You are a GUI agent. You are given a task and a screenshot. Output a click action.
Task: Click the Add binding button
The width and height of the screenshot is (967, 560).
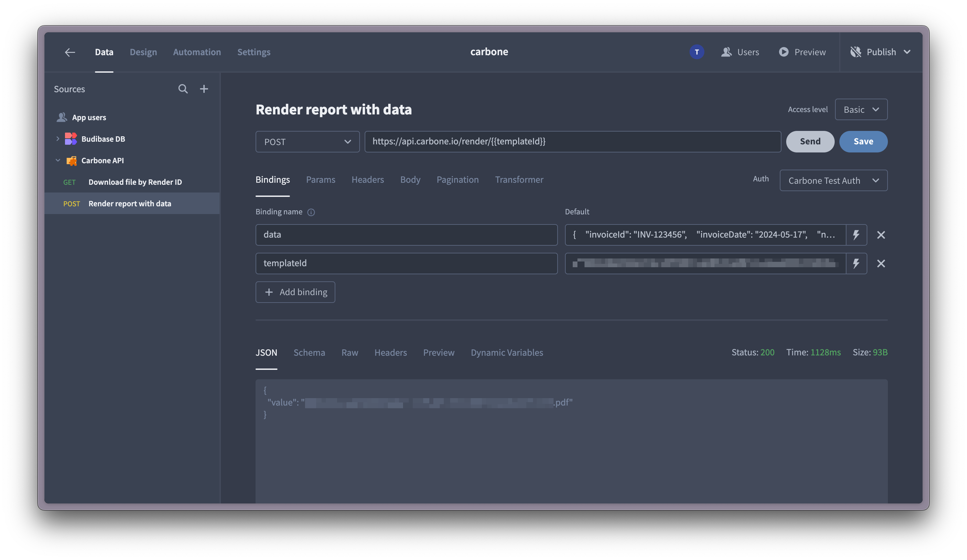coord(296,292)
